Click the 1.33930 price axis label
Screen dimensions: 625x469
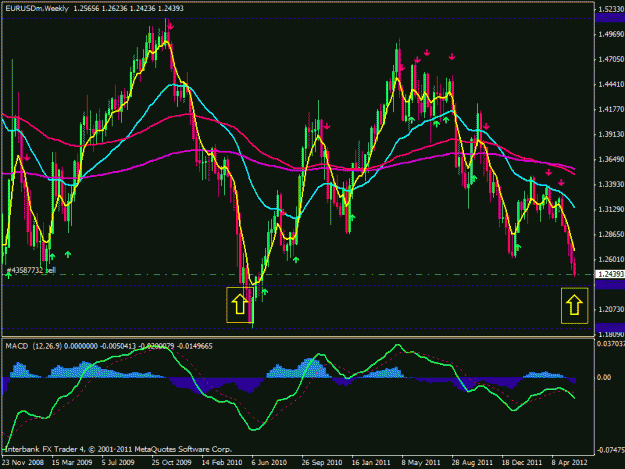611,184
